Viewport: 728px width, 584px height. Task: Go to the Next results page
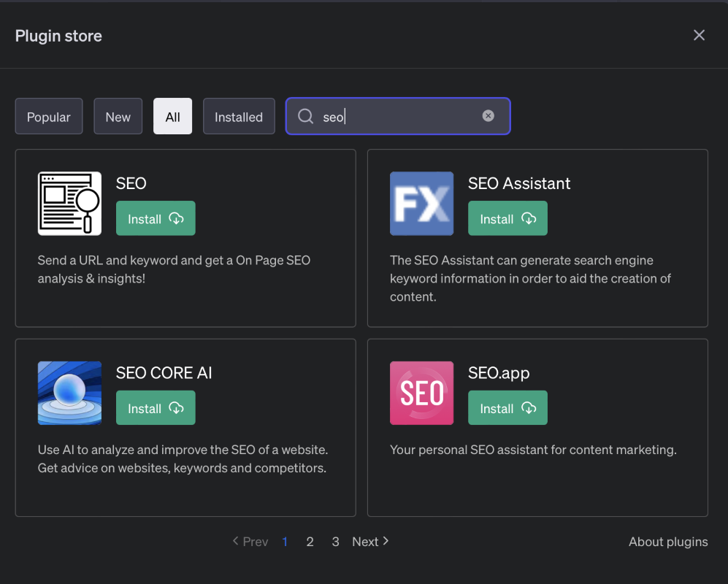(x=370, y=541)
